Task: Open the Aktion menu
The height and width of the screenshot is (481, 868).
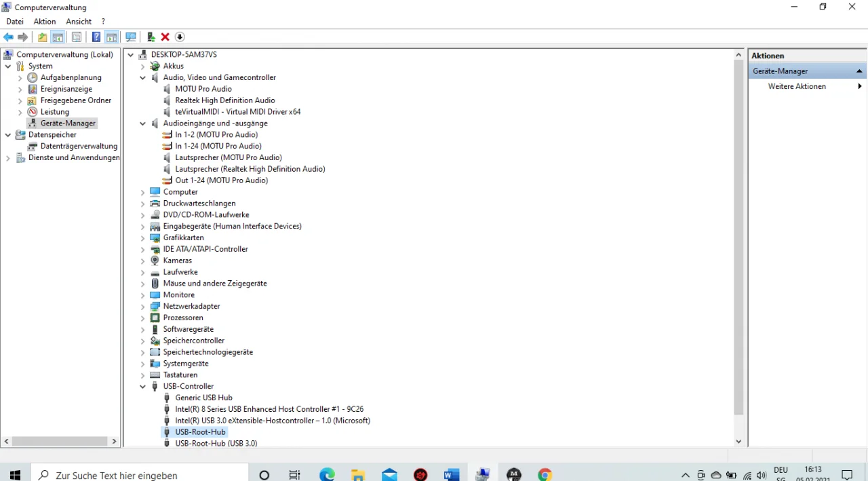Action: pos(45,22)
